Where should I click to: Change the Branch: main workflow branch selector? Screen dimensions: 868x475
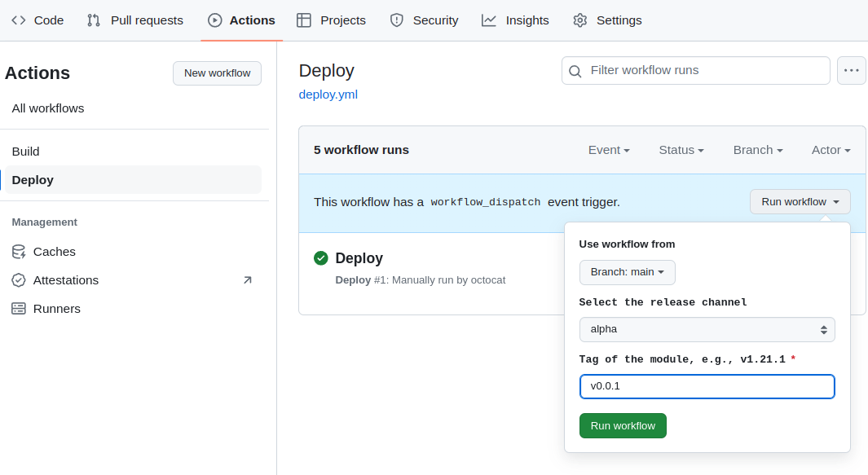(x=627, y=272)
